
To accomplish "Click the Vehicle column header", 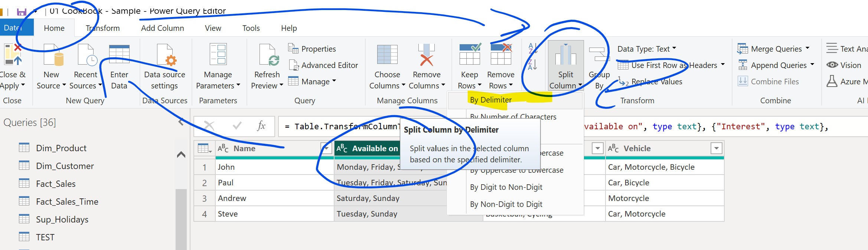I will tap(637, 149).
